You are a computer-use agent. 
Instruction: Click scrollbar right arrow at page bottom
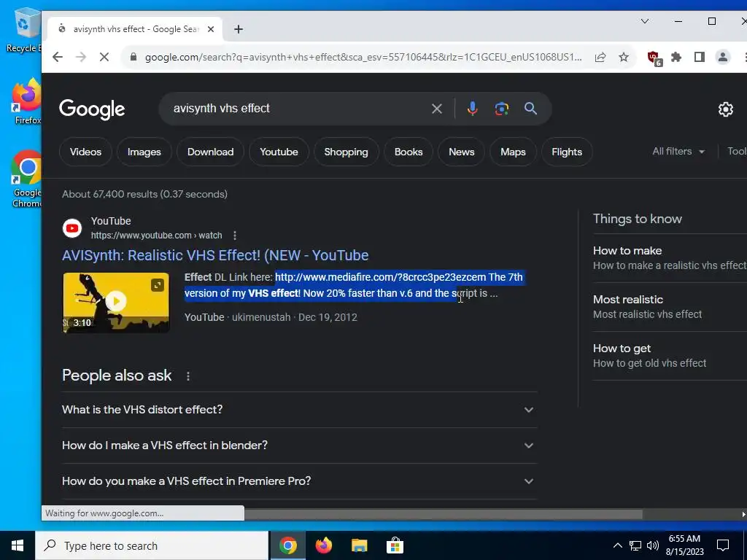pos(743,514)
